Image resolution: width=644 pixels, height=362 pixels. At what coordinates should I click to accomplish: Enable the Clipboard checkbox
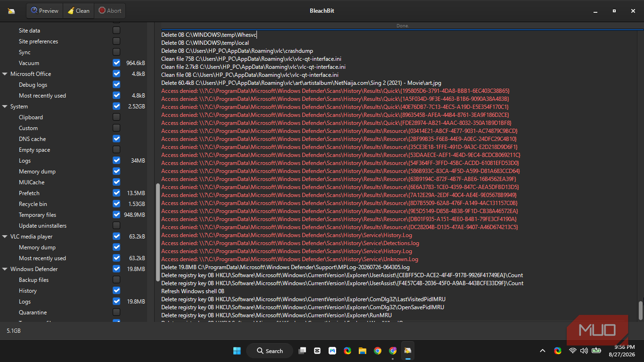[116, 117]
